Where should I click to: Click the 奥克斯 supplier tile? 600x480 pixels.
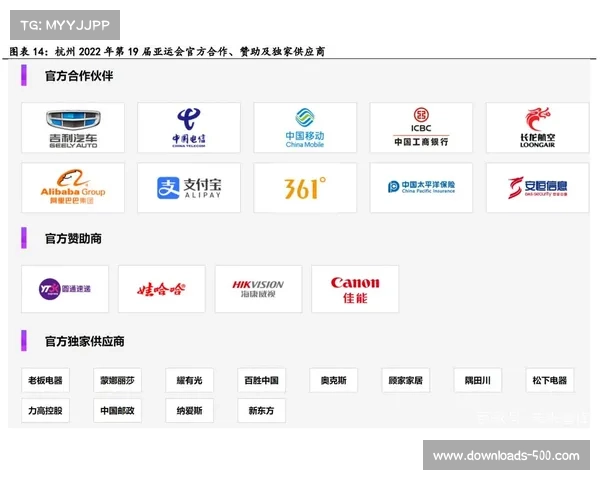333,380
